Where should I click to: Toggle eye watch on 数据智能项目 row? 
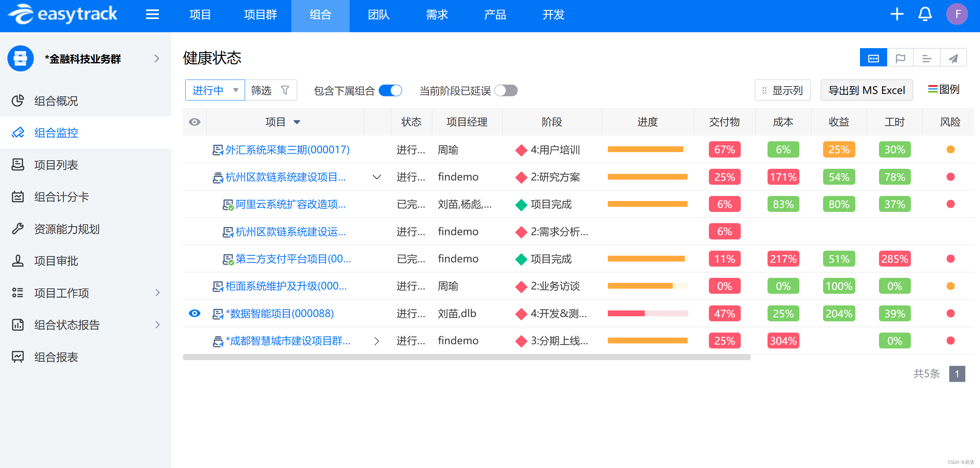(x=195, y=313)
